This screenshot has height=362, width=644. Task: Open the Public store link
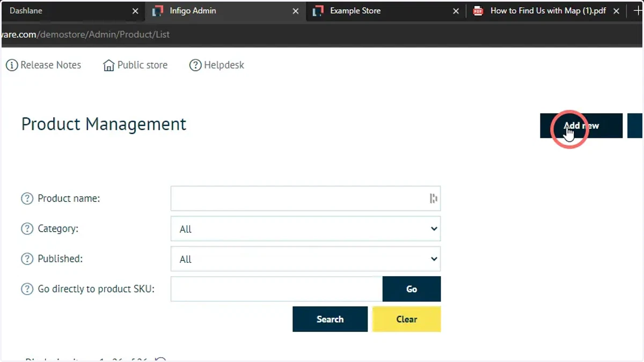click(142, 65)
